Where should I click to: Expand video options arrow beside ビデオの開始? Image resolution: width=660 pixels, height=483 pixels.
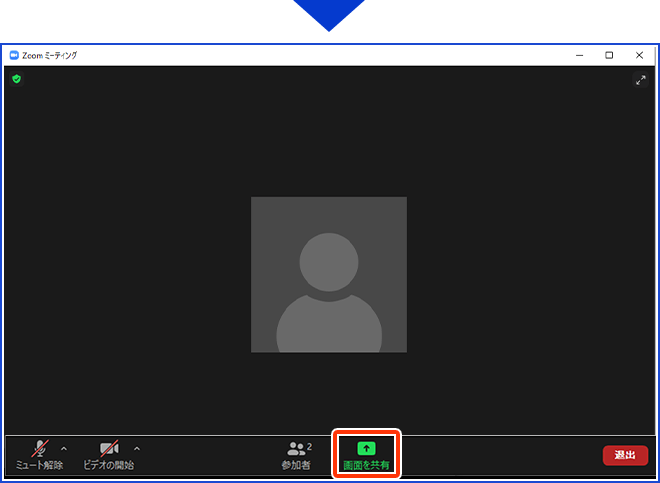[x=137, y=448]
